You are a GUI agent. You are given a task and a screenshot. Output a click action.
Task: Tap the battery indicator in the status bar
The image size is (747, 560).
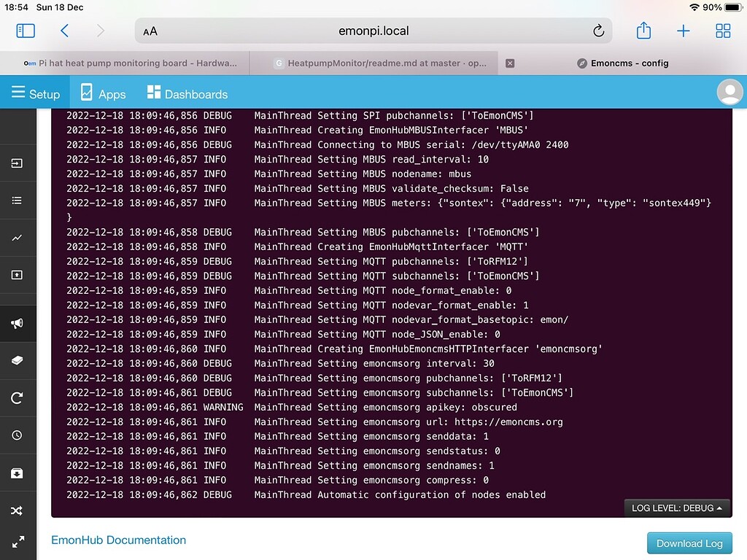tap(733, 7)
